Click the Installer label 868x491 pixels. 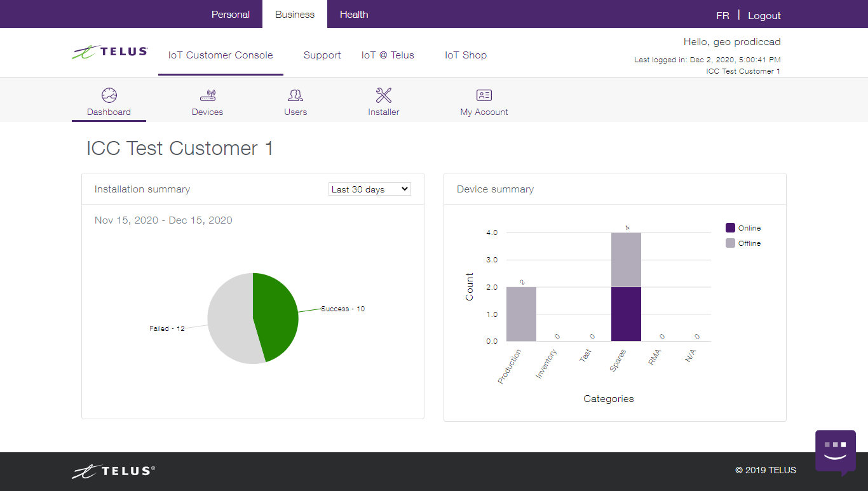pyautogui.click(x=384, y=112)
